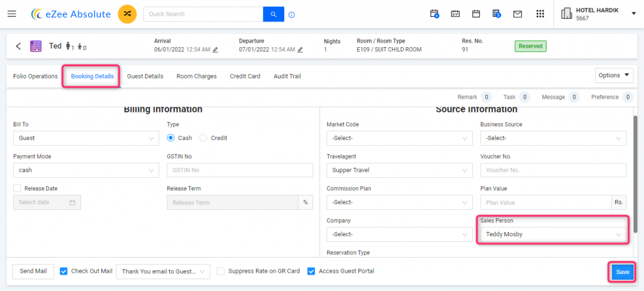Edit the arrival date pencil icon
The height and width of the screenshot is (291, 644).
pyautogui.click(x=215, y=50)
